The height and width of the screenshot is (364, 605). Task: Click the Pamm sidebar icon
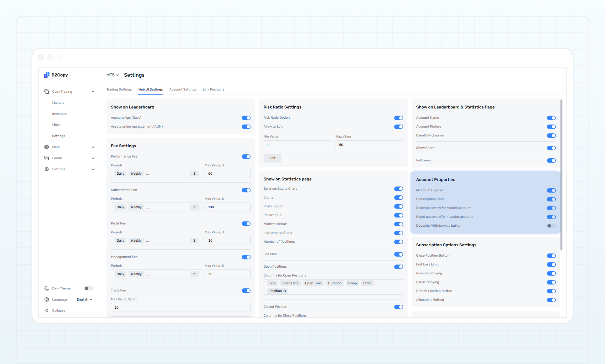46,158
